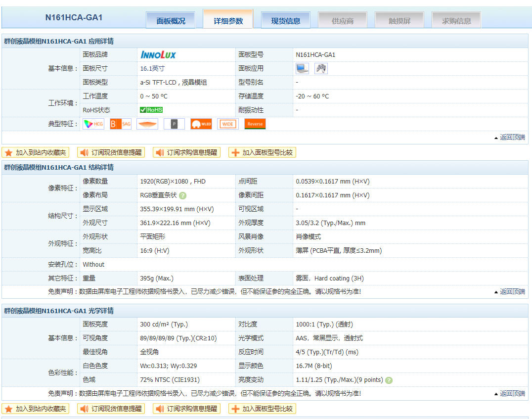Click the gray P feature icon

click(x=174, y=124)
